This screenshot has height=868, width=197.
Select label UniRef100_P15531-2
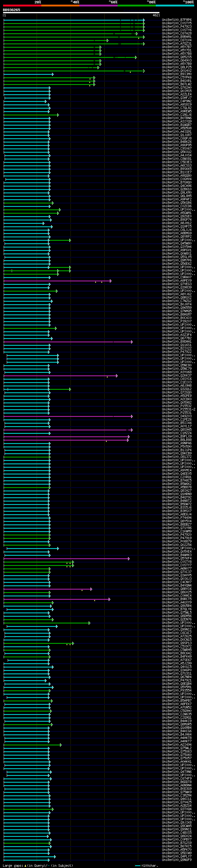tap(179, 410)
